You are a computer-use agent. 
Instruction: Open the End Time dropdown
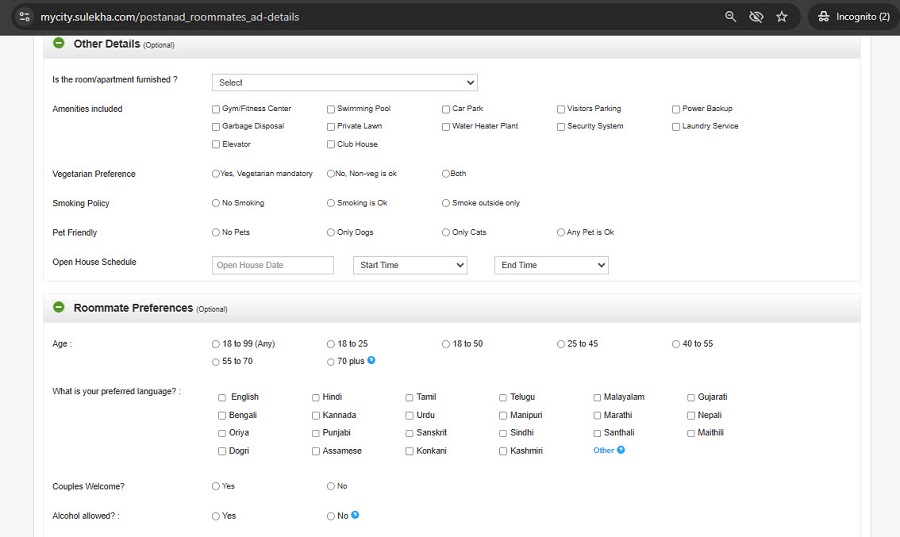551,265
